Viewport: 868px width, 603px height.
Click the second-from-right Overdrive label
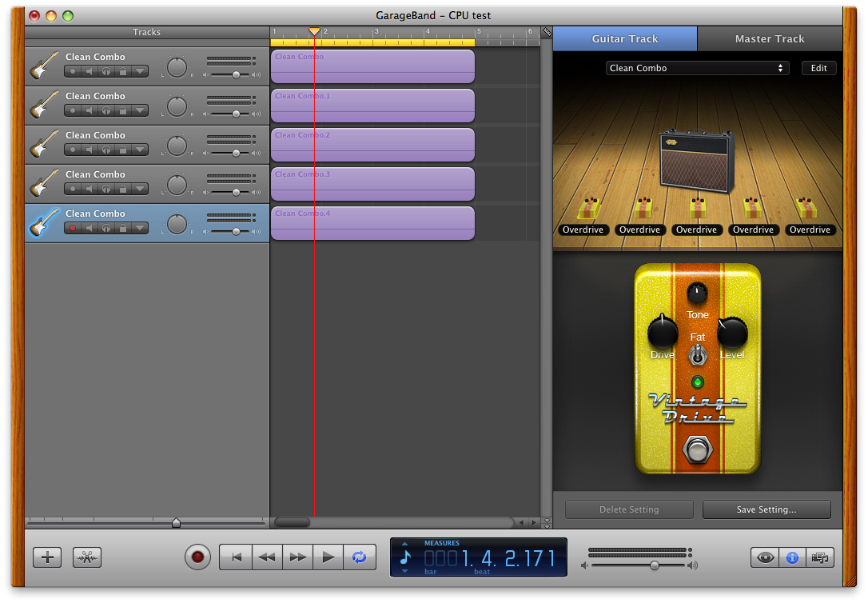(x=754, y=230)
